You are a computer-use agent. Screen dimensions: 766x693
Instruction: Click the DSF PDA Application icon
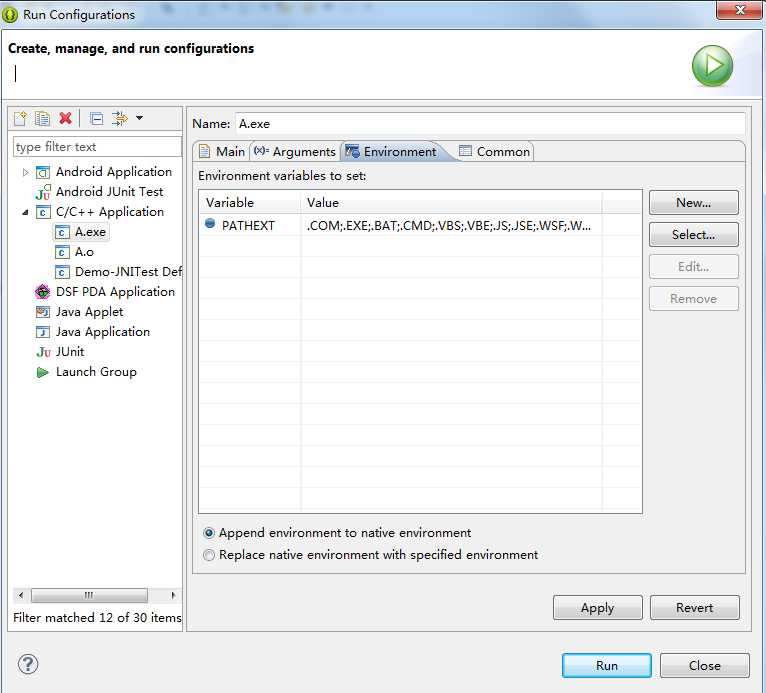coord(43,292)
